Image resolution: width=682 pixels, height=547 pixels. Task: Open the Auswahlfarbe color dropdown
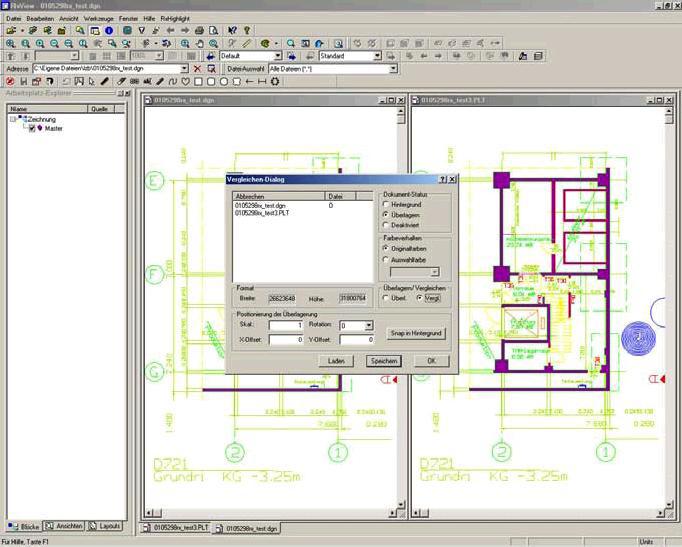(x=435, y=272)
